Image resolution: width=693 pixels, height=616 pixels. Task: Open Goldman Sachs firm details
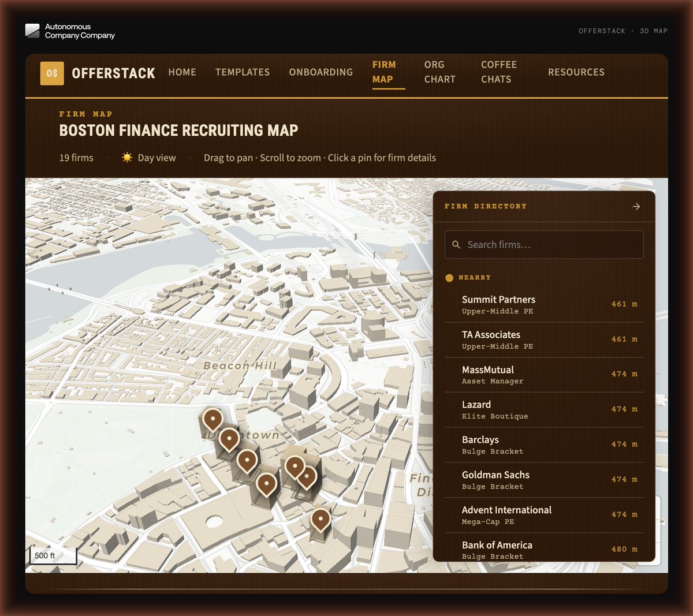pyautogui.click(x=544, y=480)
